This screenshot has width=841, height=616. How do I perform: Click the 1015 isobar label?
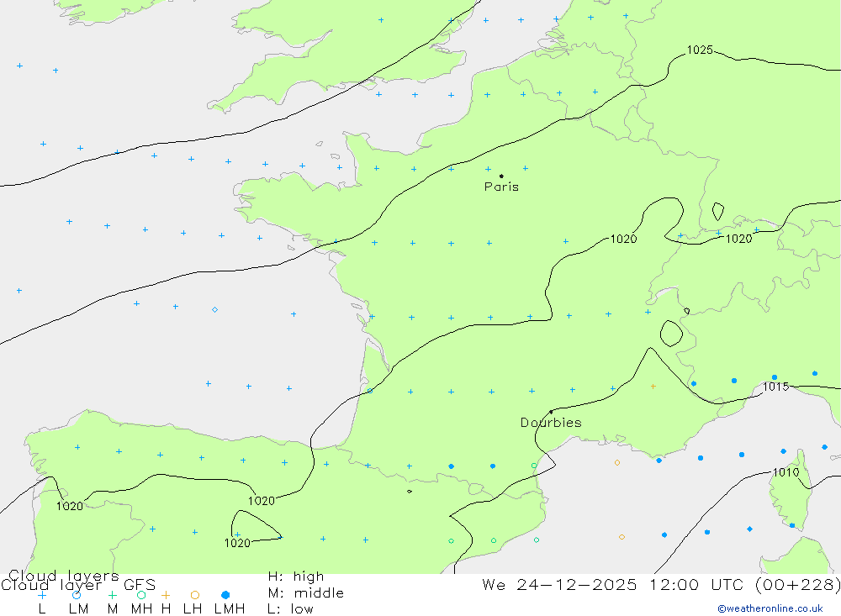click(x=775, y=387)
